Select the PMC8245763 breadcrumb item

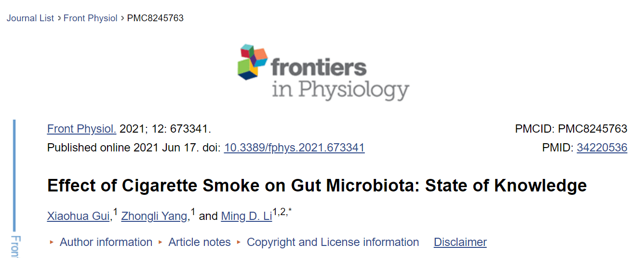click(x=155, y=18)
